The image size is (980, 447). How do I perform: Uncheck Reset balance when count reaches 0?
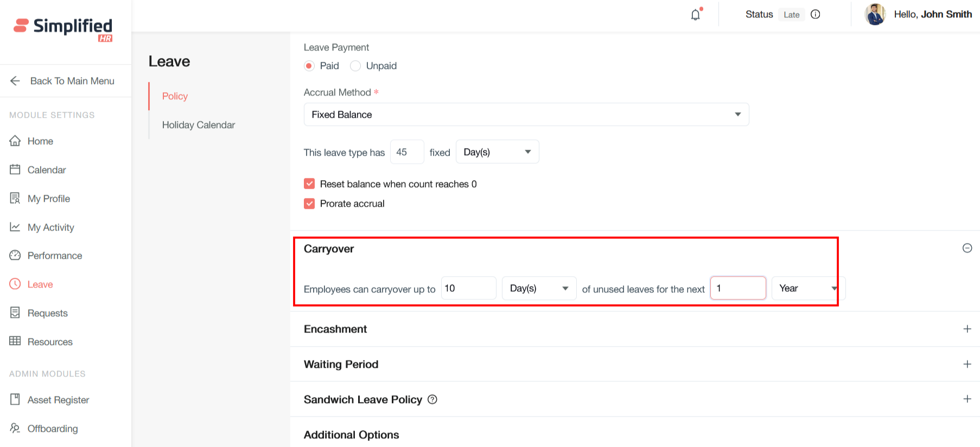(309, 184)
